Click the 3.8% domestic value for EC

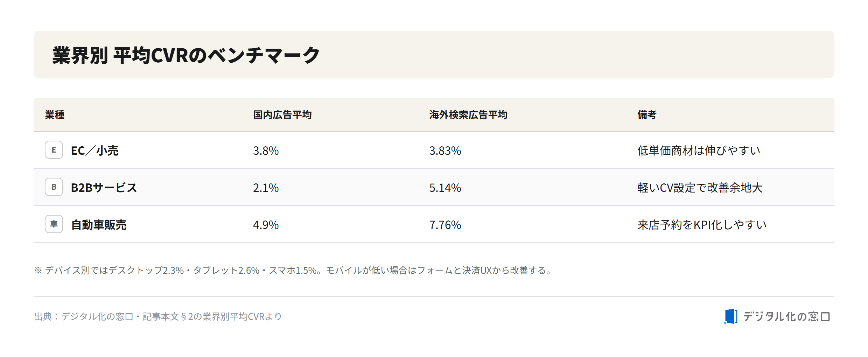point(266,150)
